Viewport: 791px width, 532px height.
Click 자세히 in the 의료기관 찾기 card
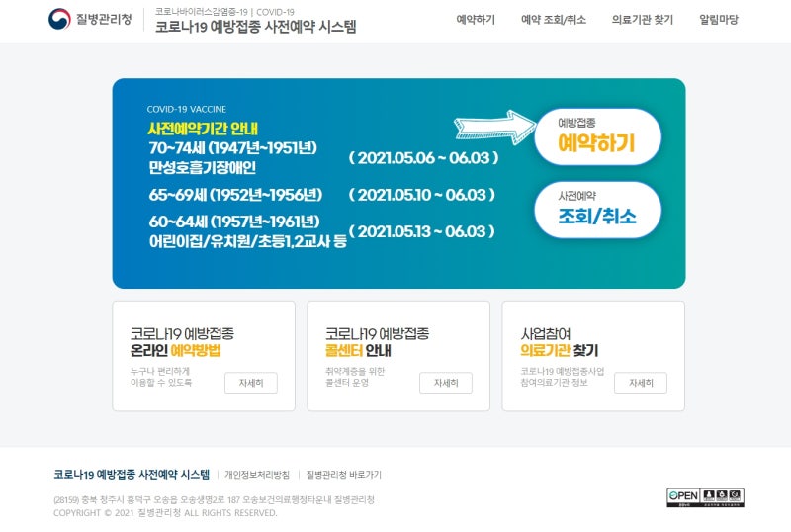pyautogui.click(x=640, y=383)
